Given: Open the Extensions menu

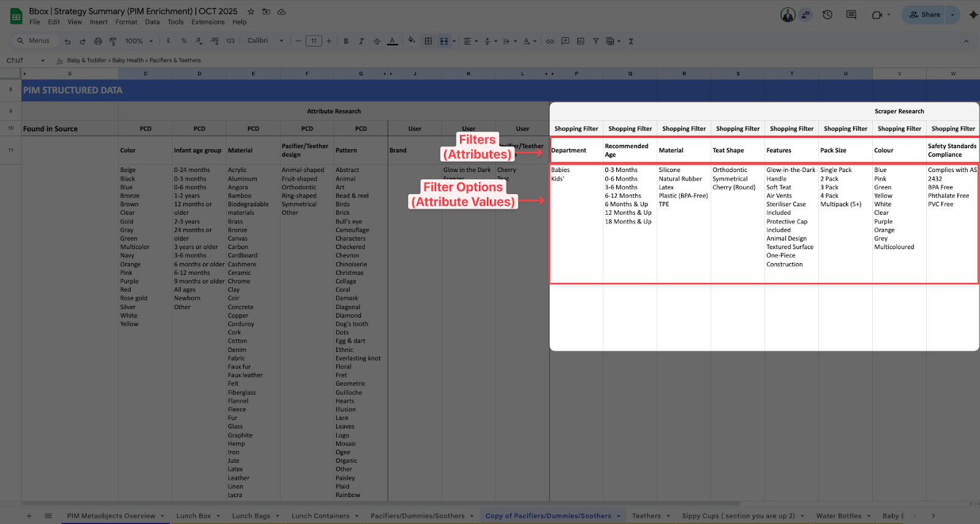Looking at the screenshot, I should pyautogui.click(x=208, y=22).
